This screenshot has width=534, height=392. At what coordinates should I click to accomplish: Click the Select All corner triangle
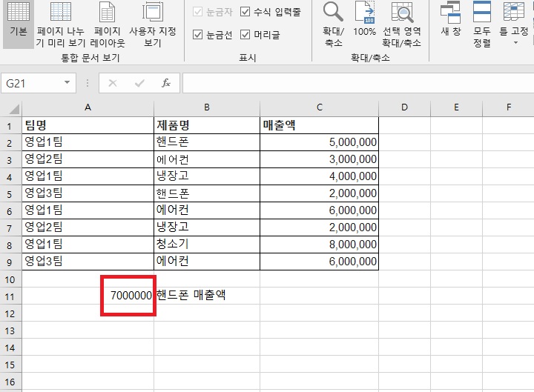(x=14, y=109)
